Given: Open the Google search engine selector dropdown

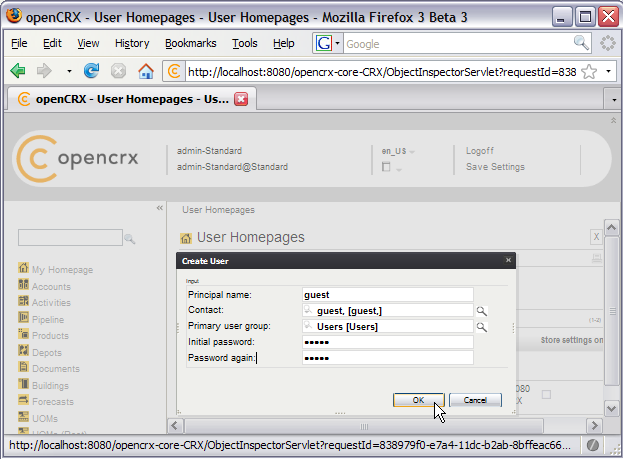Looking at the screenshot, I should tap(337, 43).
